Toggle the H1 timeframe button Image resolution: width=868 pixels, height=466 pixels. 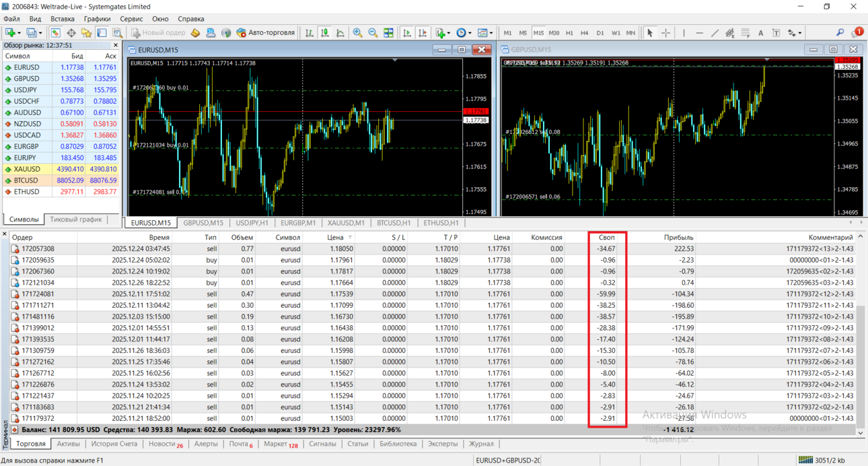[x=569, y=32]
